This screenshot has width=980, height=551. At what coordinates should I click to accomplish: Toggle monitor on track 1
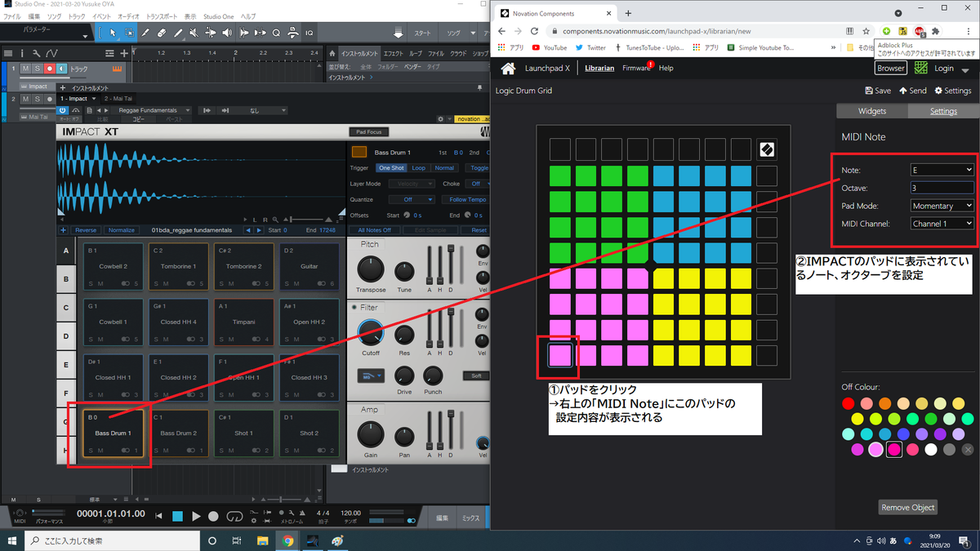click(x=61, y=69)
